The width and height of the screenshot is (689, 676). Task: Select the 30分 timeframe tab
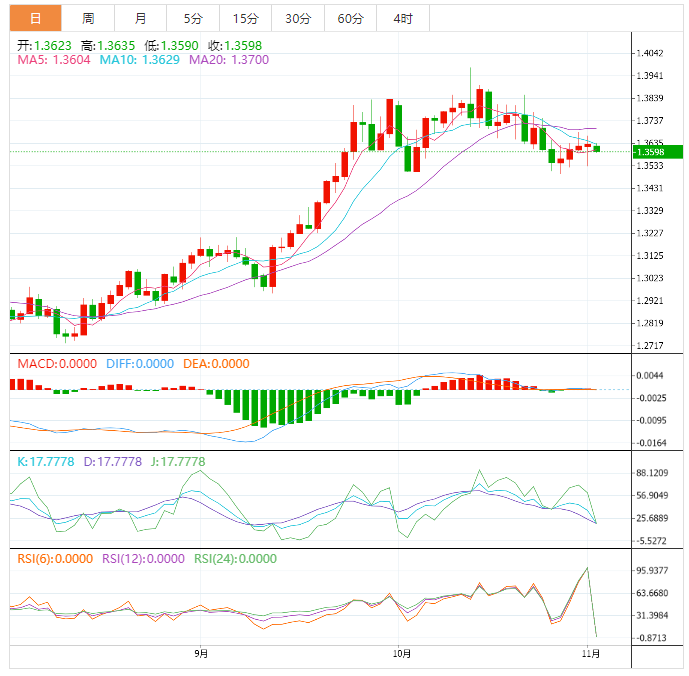coord(297,18)
